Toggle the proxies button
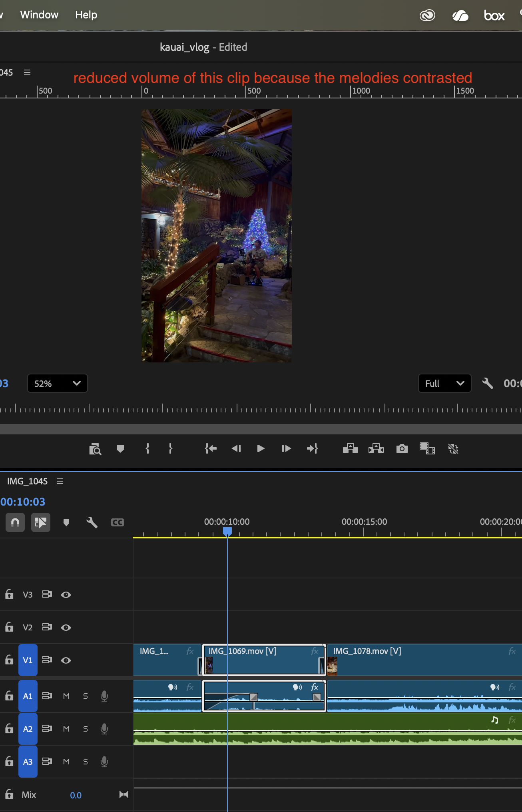 point(453,449)
